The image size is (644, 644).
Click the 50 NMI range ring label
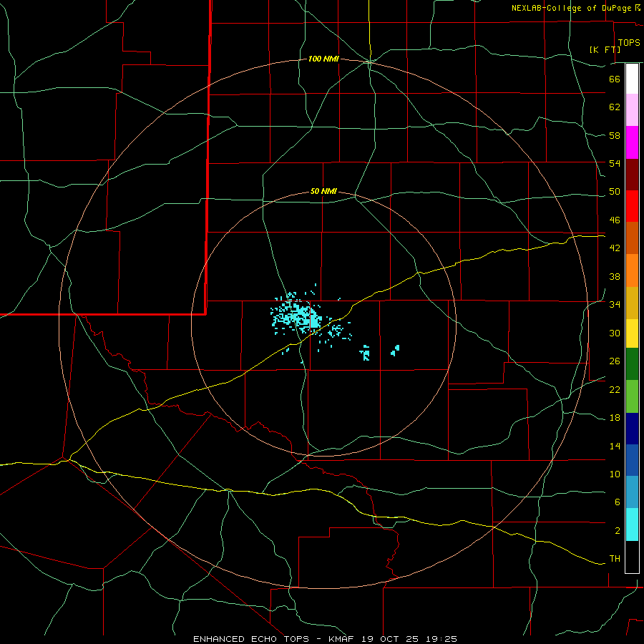[x=323, y=191]
